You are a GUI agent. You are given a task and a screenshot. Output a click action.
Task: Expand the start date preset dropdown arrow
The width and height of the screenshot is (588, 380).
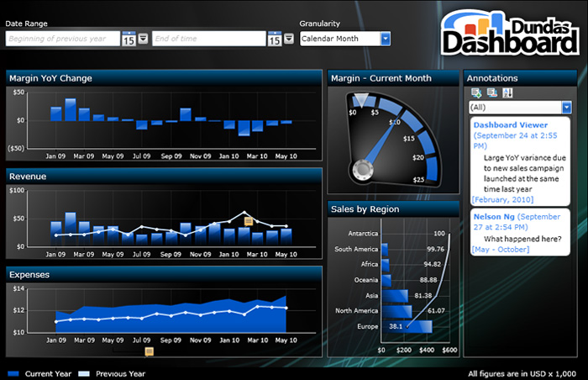143,39
